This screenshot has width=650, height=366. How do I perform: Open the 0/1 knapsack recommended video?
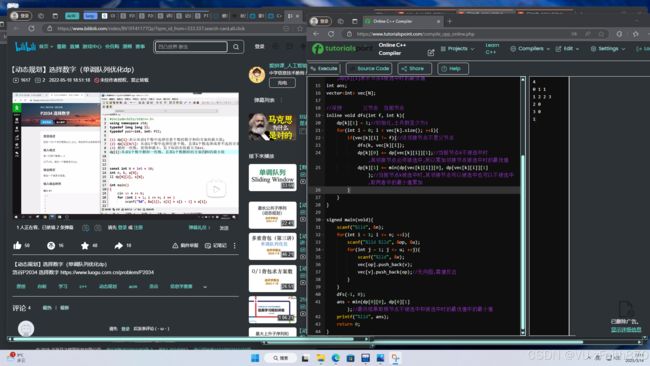click(272, 279)
